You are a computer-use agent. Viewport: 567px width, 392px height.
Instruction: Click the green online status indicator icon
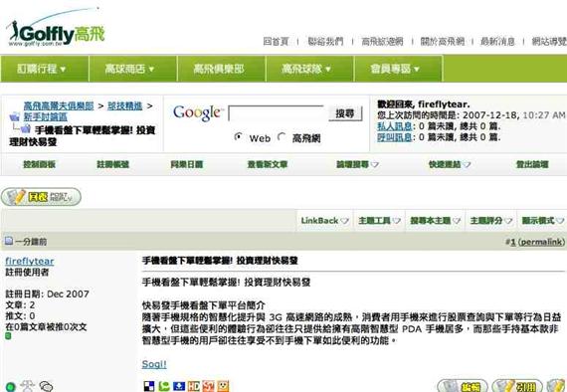tap(11, 387)
